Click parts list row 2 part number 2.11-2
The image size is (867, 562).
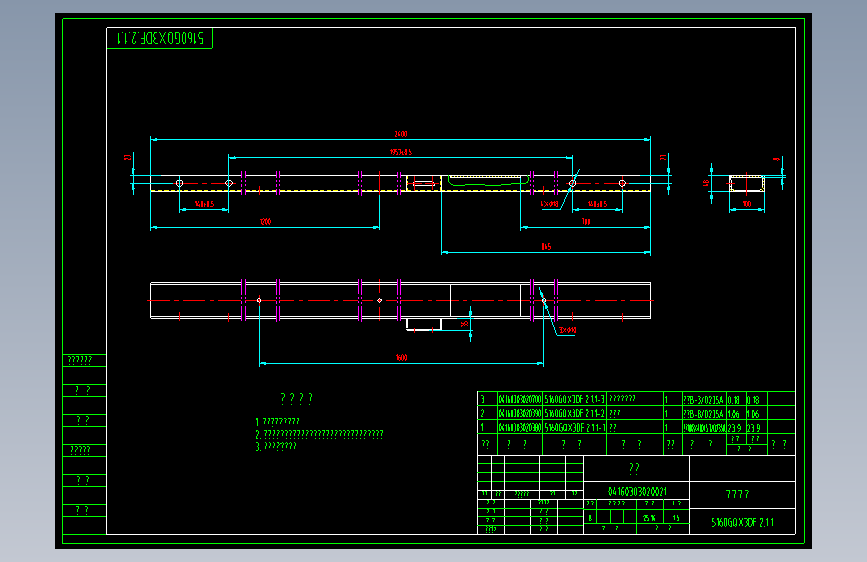pos(574,413)
